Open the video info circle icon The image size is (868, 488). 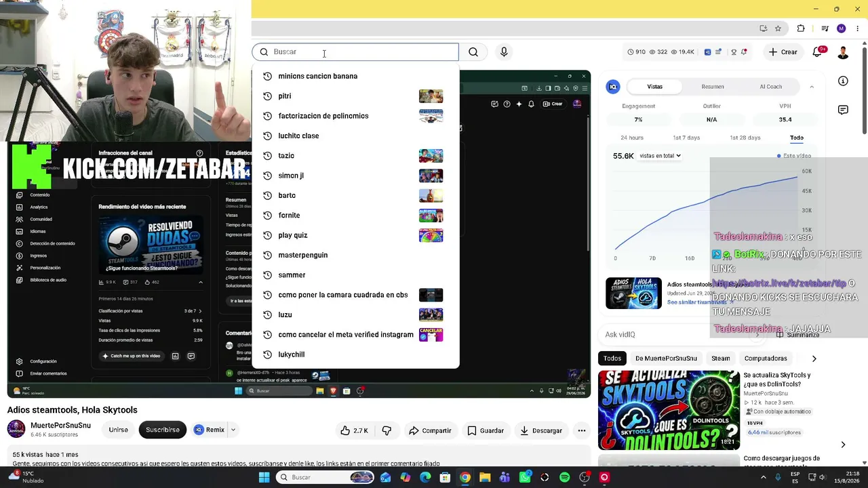click(843, 81)
